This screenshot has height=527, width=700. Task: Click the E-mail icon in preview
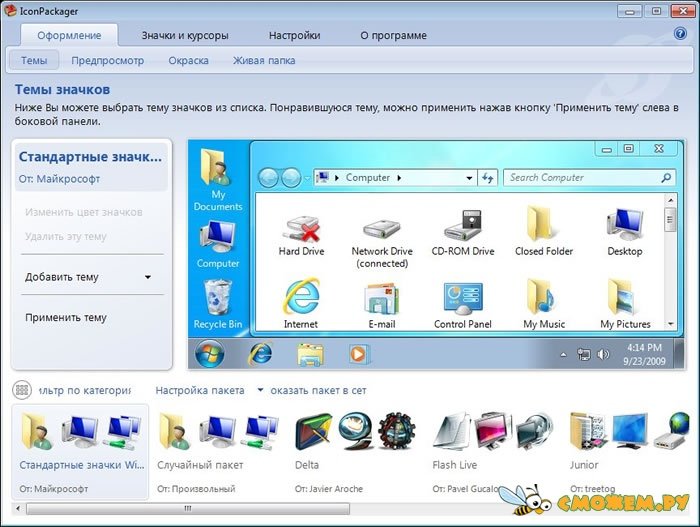[x=381, y=299]
